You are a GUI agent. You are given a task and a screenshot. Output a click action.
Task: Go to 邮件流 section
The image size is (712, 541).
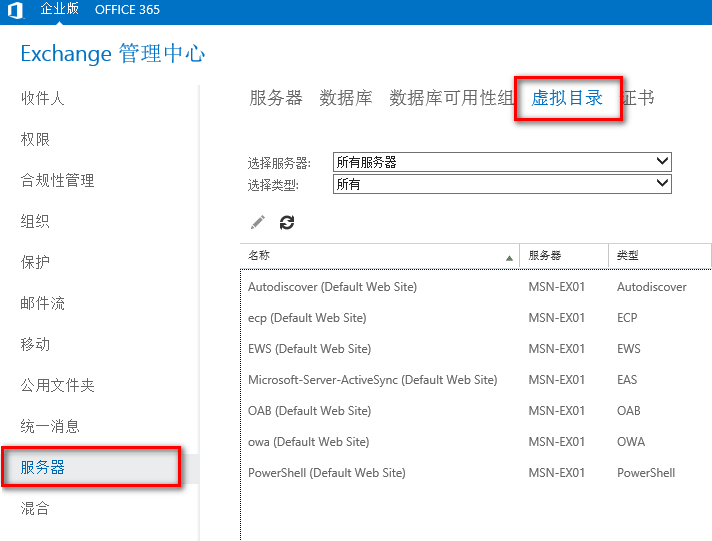42,303
